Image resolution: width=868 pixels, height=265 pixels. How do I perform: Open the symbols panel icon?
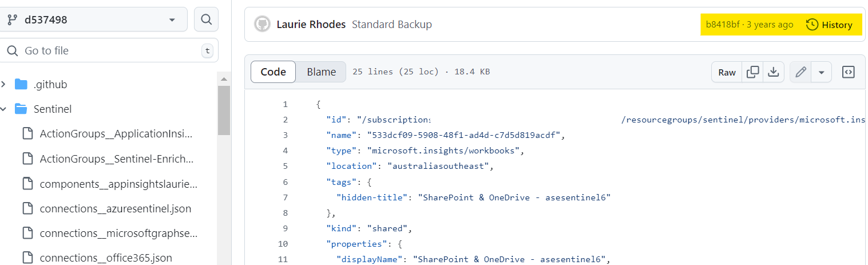(849, 72)
